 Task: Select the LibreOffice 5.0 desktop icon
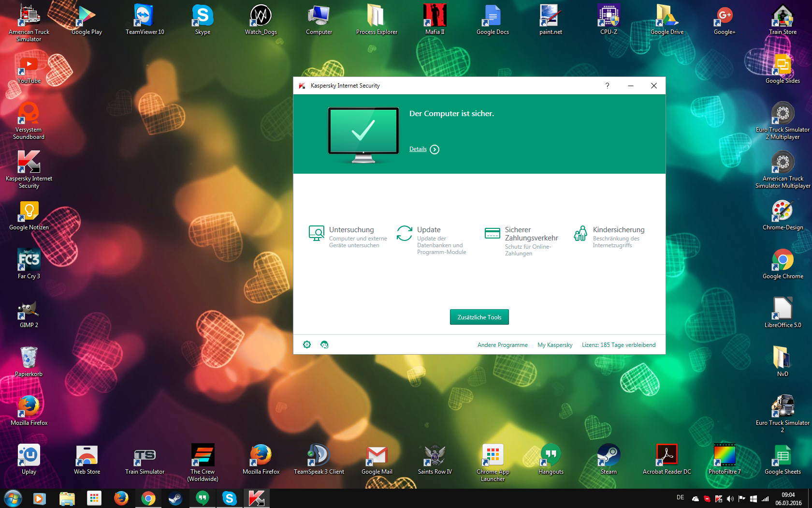click(783, 313)
